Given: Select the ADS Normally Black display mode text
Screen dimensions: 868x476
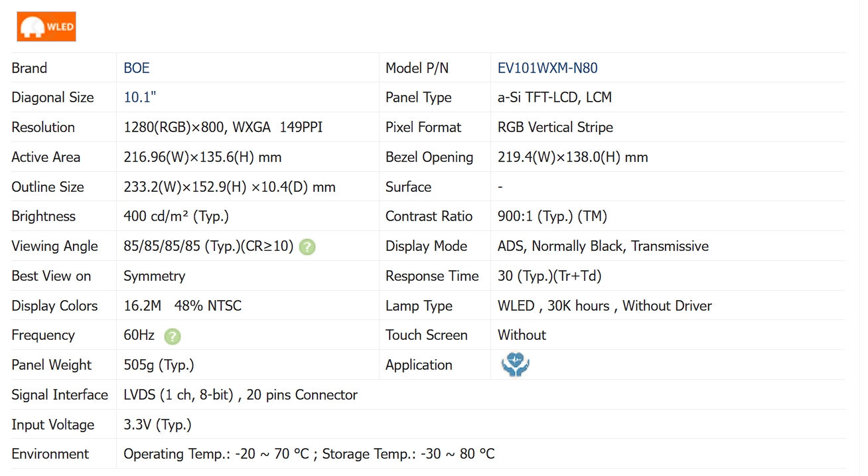Looking at the screenshot, I should click(603, 246).
